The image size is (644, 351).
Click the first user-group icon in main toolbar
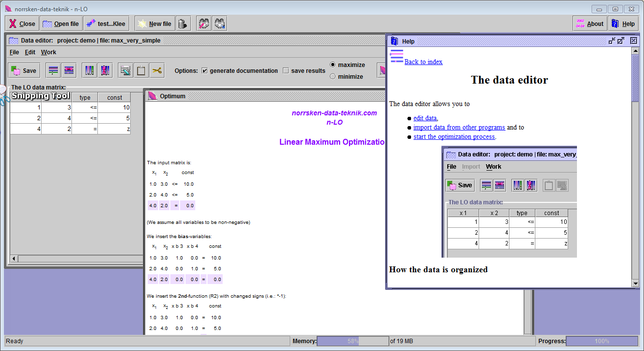click(x=204, y=23)
